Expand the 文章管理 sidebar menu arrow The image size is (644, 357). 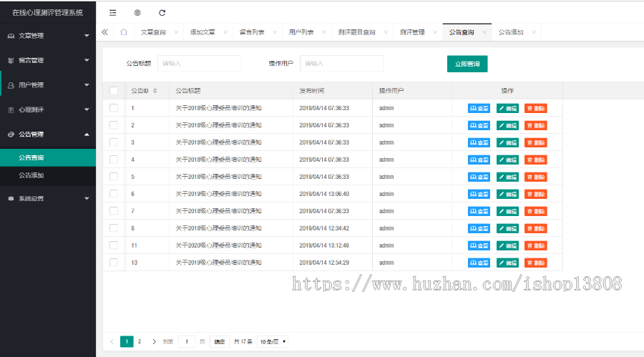coord(87,36)
